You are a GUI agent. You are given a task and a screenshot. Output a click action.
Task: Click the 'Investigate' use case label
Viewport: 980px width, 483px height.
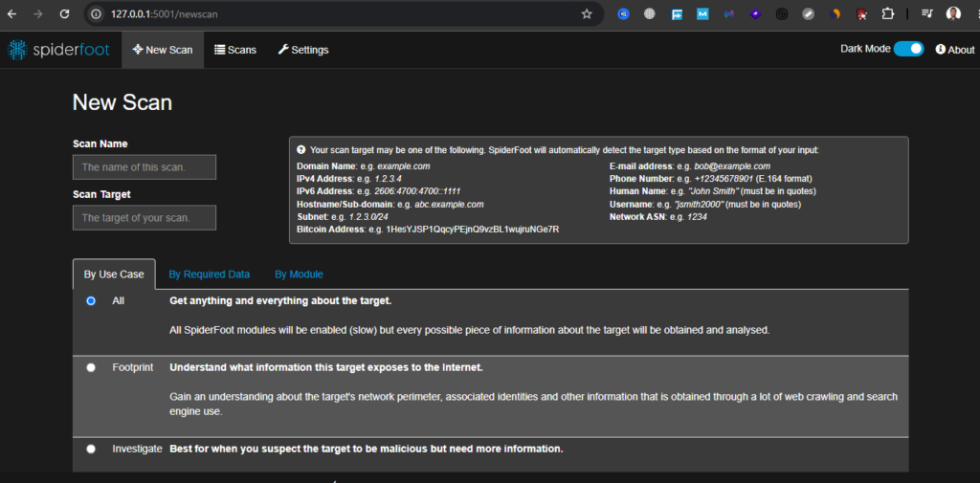[138, 449]
